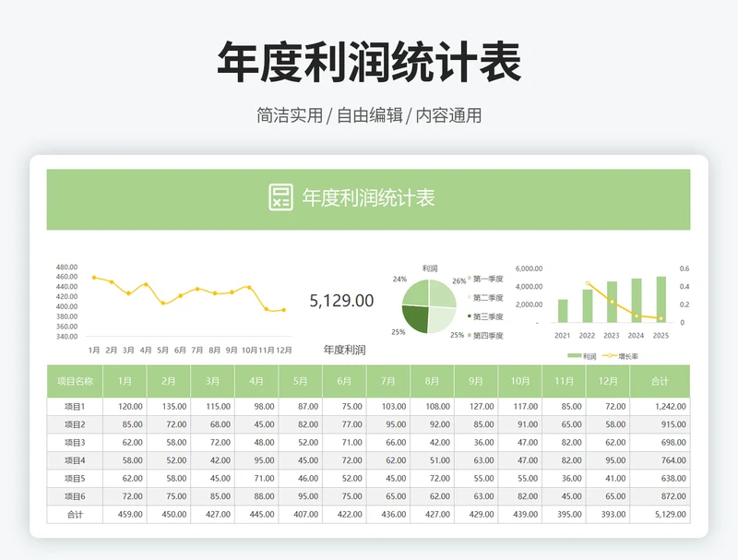Select cell 872.00 in 项目6 total

pyautogui.click(x=660, y=496)
